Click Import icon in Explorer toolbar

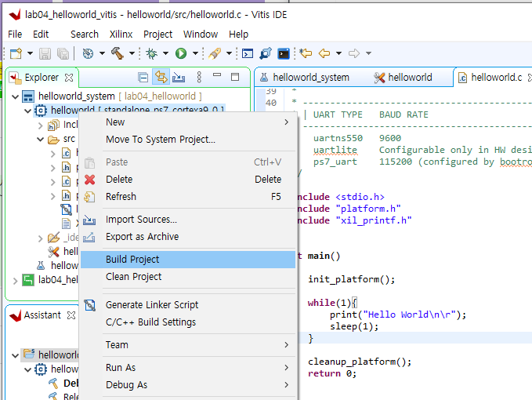tap(179, 78)
